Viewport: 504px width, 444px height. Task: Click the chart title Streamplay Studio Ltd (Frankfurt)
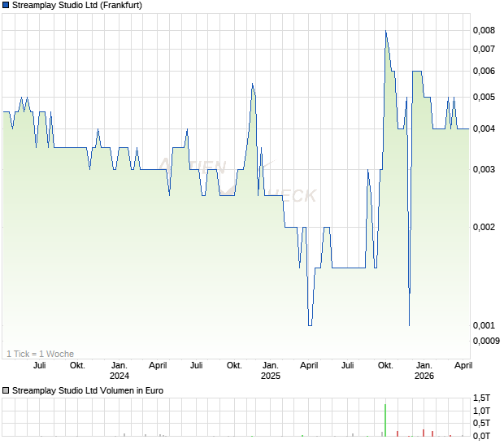[x=77, y=5]
